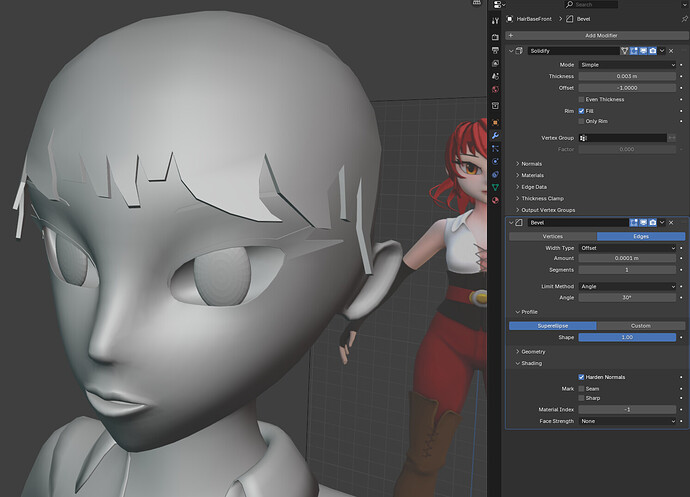Click the HairBaseFront object icon in breadcrumb
This screenshot has height=497, width=690.
(510, 19)
